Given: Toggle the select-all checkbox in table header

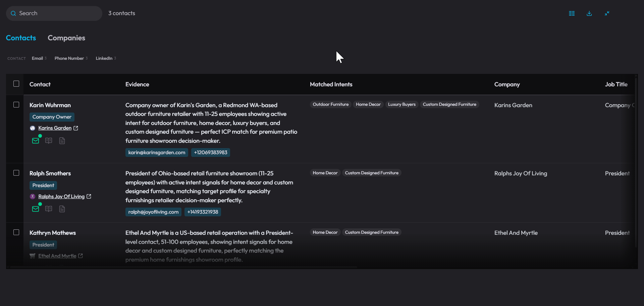Looking at the screenshot, I should [x=16, y=84].
